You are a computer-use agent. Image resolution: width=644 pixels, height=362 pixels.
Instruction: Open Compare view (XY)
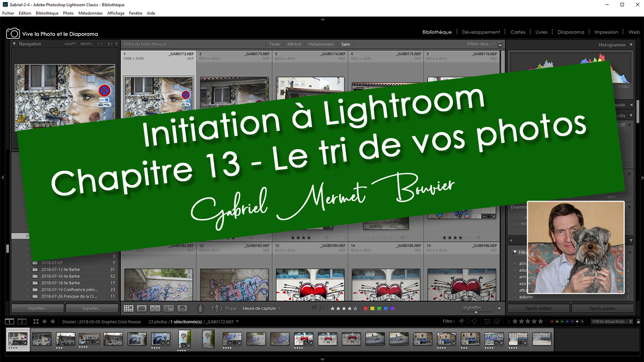coord(155,308)
